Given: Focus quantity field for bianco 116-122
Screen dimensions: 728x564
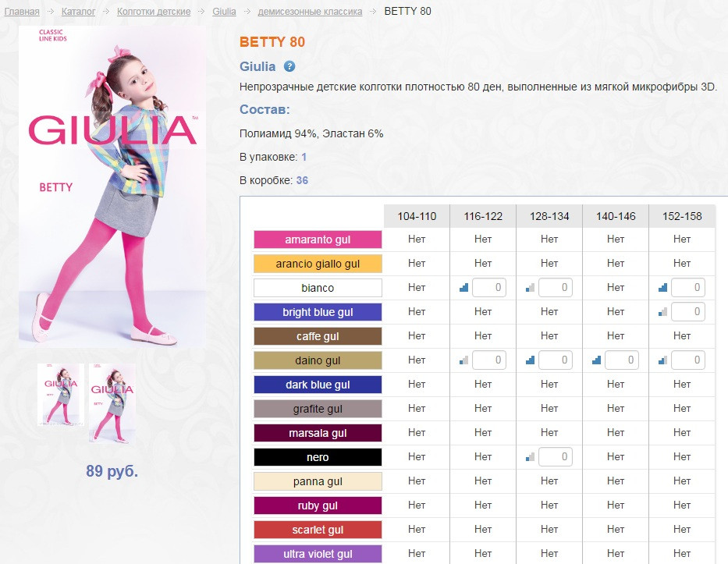Looking at the screenshot, I should coord(489,288).
